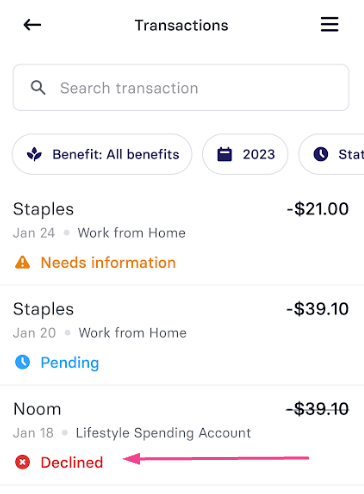The width and height of the screenshot is (364, 494).
Task: Select the -$21.00 amount
Action: (318, 209)
